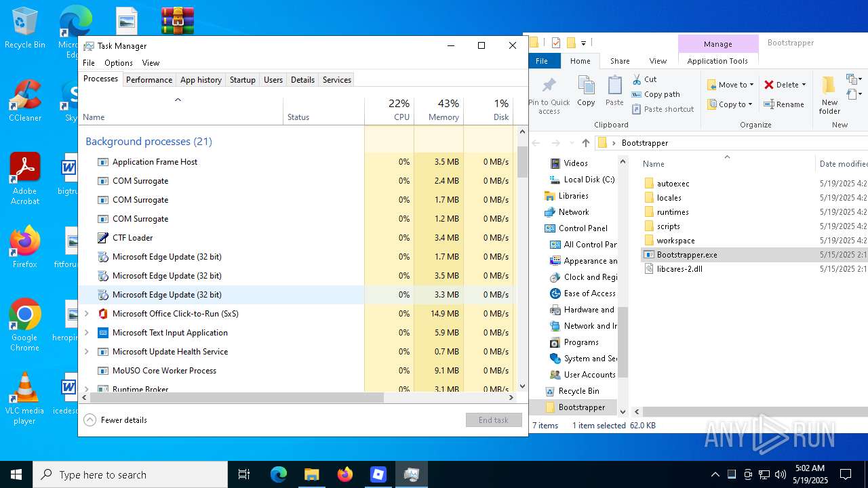868x488 pixels.
Task: Go up one folder level in Explorer
Action: tap(586, 143)
